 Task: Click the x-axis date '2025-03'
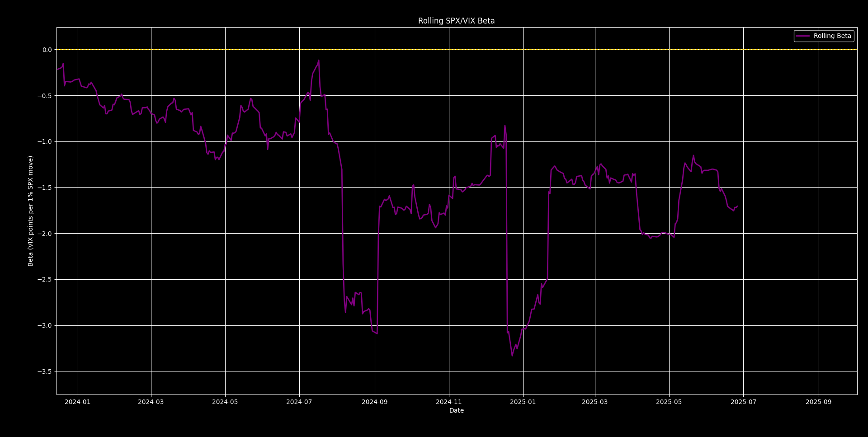pyautogui.click(x=595, y=402)
